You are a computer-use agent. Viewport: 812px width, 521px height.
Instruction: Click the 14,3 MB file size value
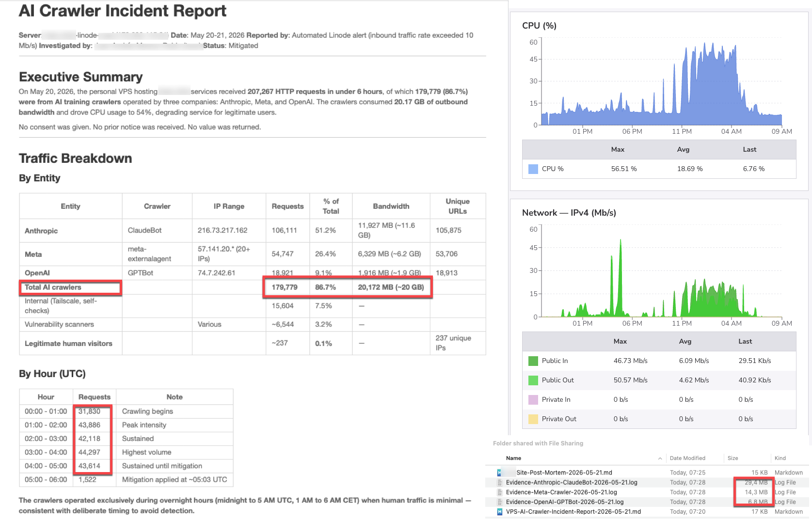756,492
